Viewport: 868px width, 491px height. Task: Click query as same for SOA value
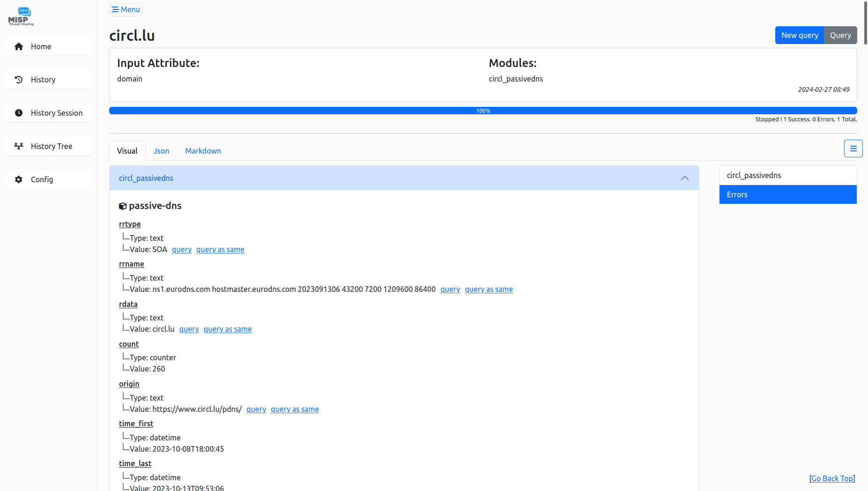tap(220, 250)
